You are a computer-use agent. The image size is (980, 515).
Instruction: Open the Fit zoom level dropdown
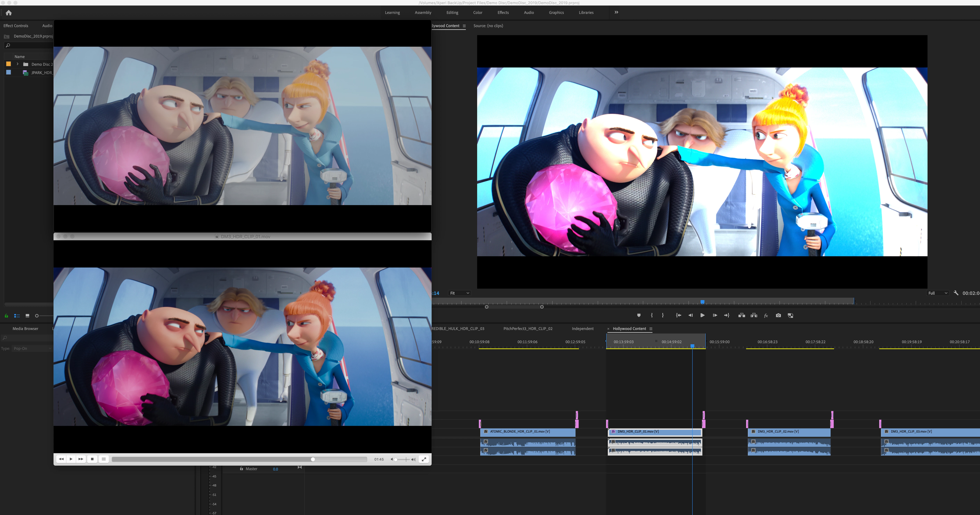pyautogui.click(x=460, y=293)
